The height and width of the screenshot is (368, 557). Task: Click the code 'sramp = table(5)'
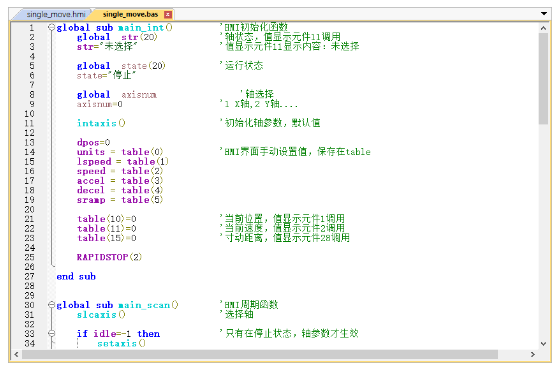click(x=120, y=200)
